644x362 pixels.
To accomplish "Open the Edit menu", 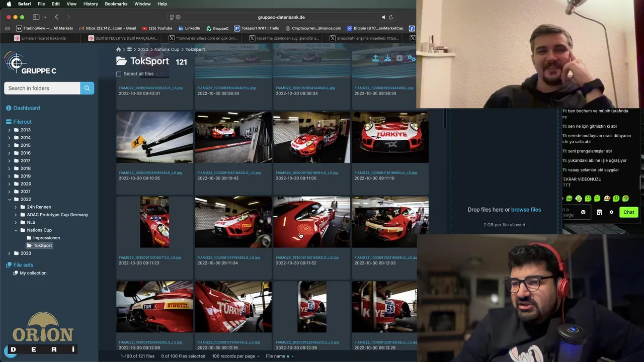I will [56, 4].
